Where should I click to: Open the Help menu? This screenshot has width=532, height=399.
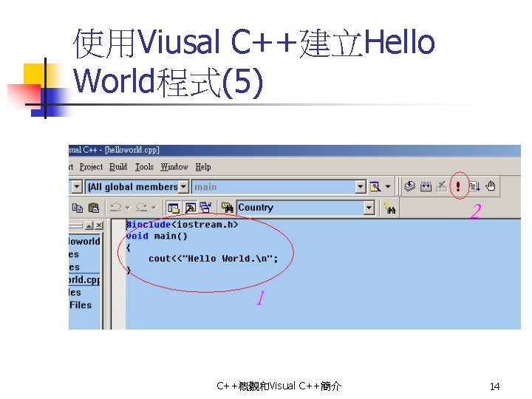click(x=203, y=167)
